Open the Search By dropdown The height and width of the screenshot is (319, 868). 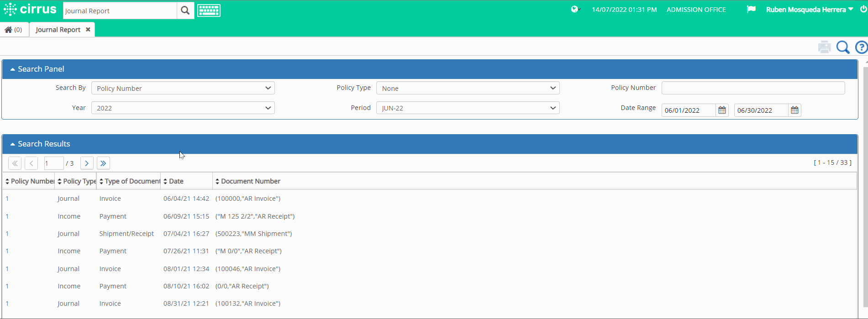click(183, 88)
